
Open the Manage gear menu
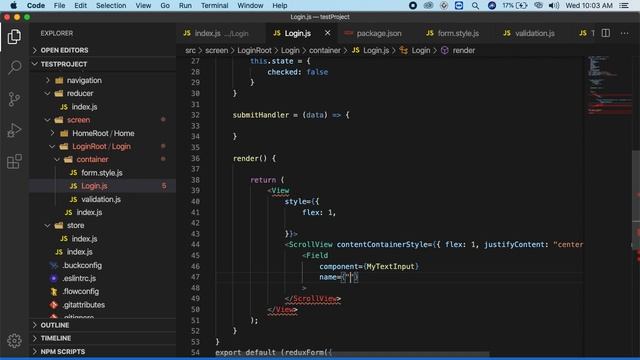14,340
